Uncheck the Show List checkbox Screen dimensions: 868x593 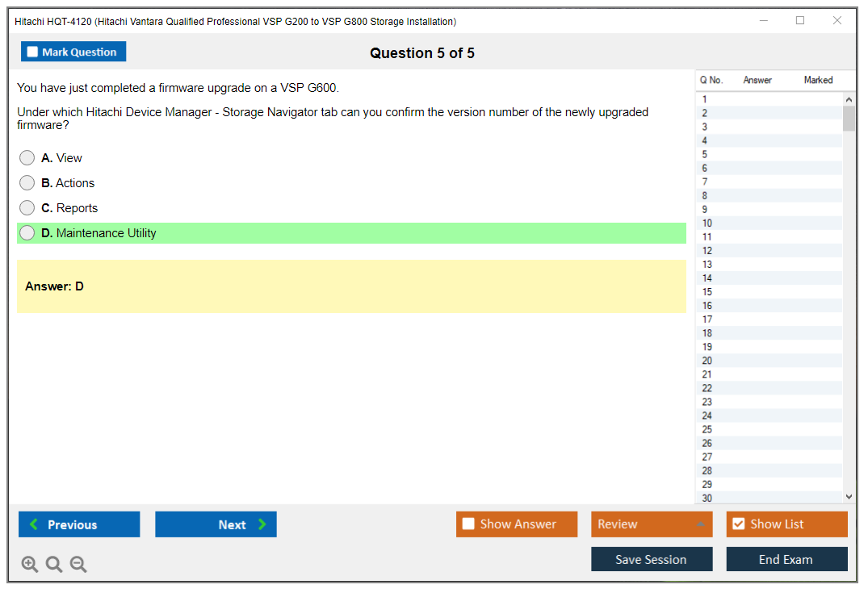tap(738, 524)
